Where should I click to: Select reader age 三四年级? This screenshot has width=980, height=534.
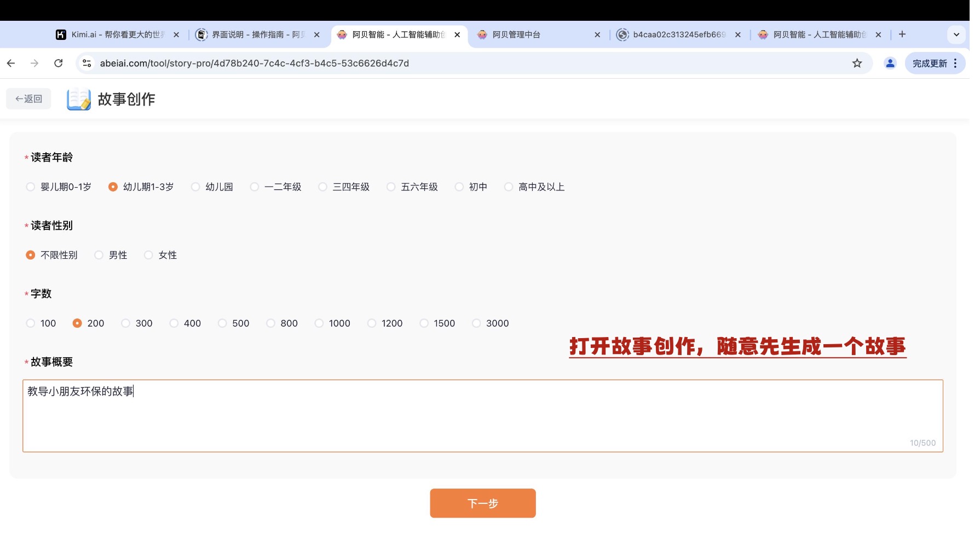tap(344, 187)
